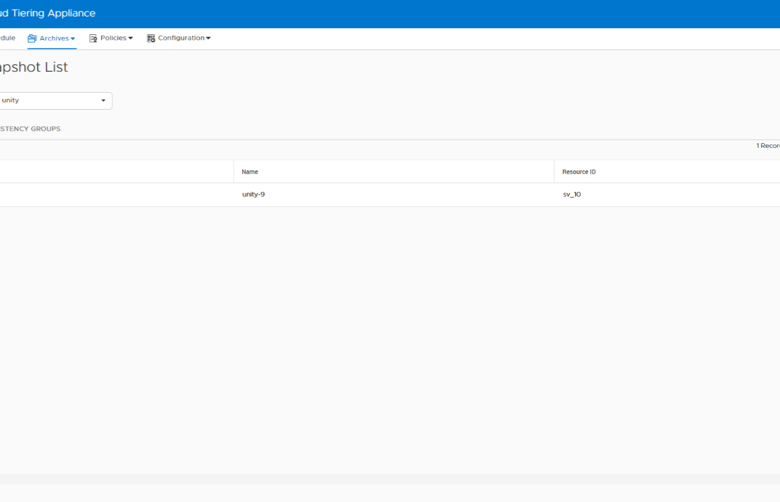Open the Configuration menu

(179, 38)
